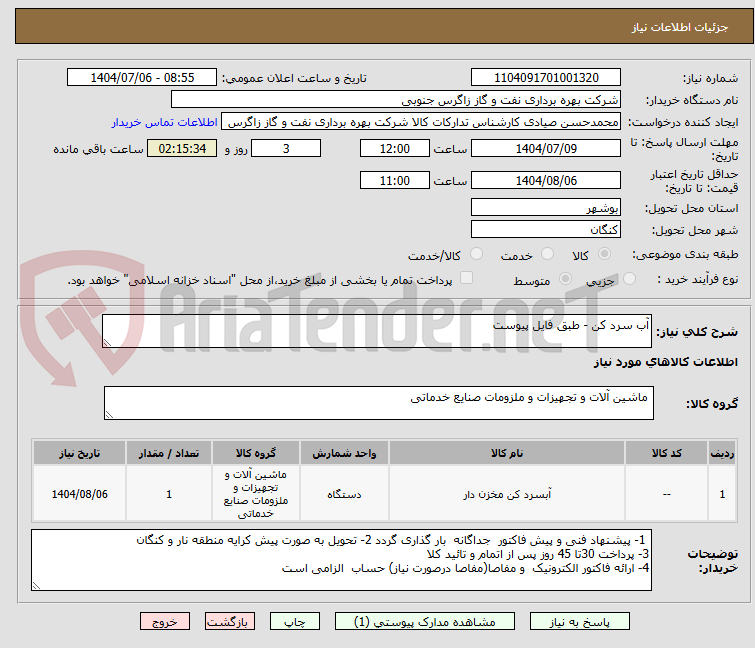Click the announcement date field 1404/07/06 - 08:55
755x648 pixels.
point(142,78)
